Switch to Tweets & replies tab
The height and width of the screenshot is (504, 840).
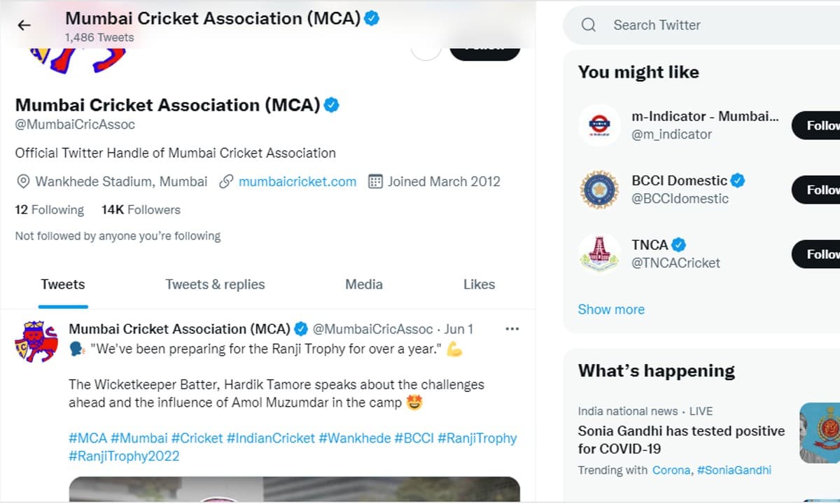[215, 284]
